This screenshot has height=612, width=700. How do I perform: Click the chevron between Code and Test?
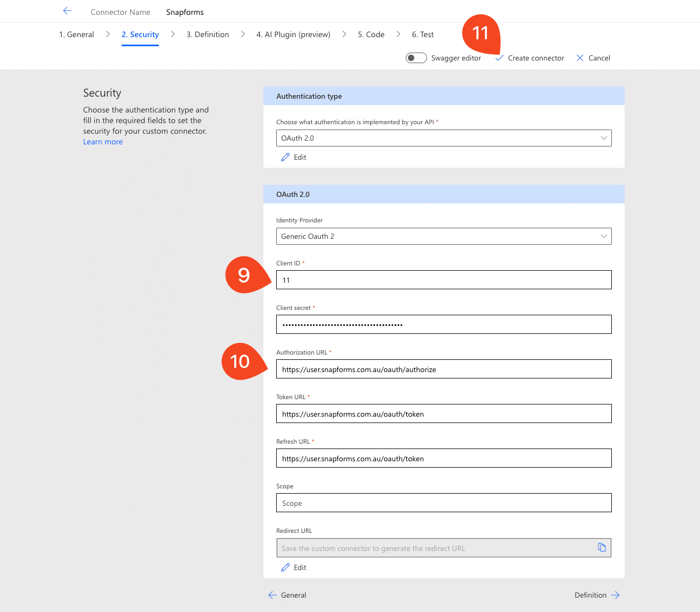398,34
